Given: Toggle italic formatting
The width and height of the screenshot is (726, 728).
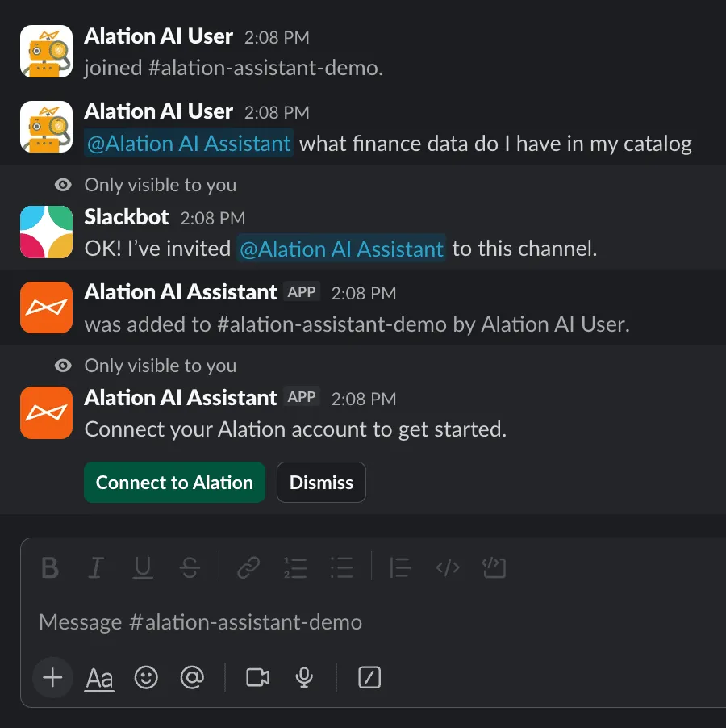Looking at the screenshot, I should point(96,568).
